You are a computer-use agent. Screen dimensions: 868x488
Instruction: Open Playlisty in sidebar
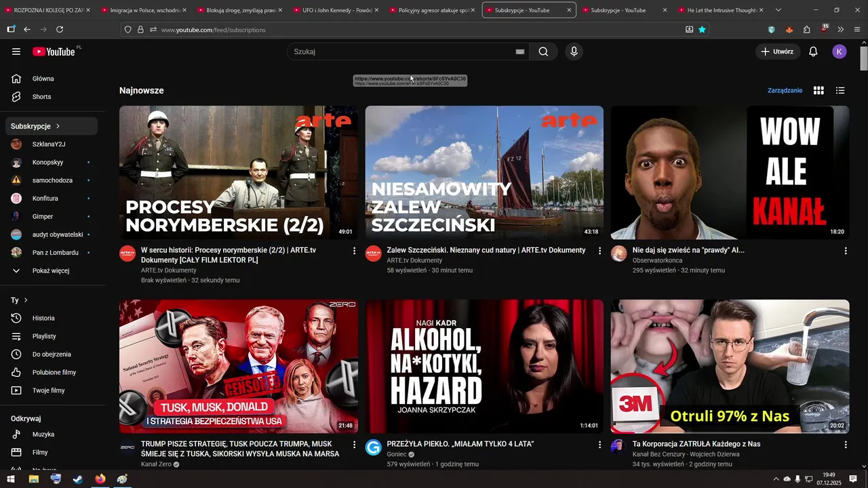[52, 336]
